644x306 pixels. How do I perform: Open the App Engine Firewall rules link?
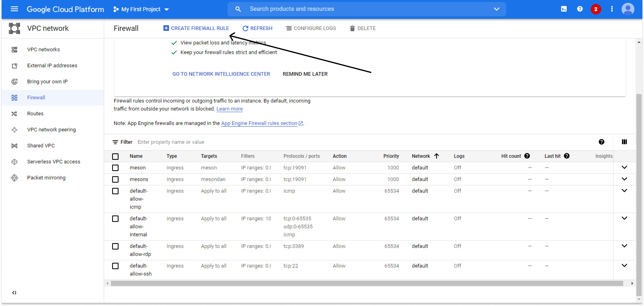pos(259,123)
